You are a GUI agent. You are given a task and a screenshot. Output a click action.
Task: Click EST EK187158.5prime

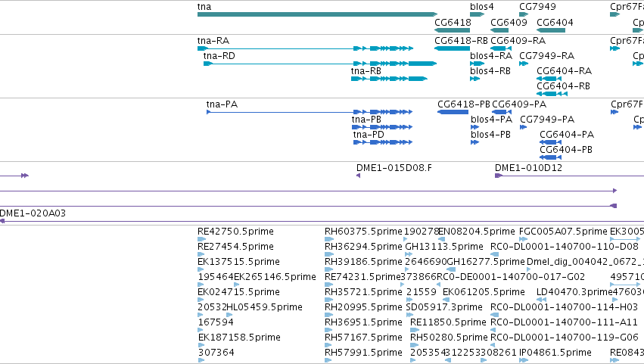tap(239, 338)
